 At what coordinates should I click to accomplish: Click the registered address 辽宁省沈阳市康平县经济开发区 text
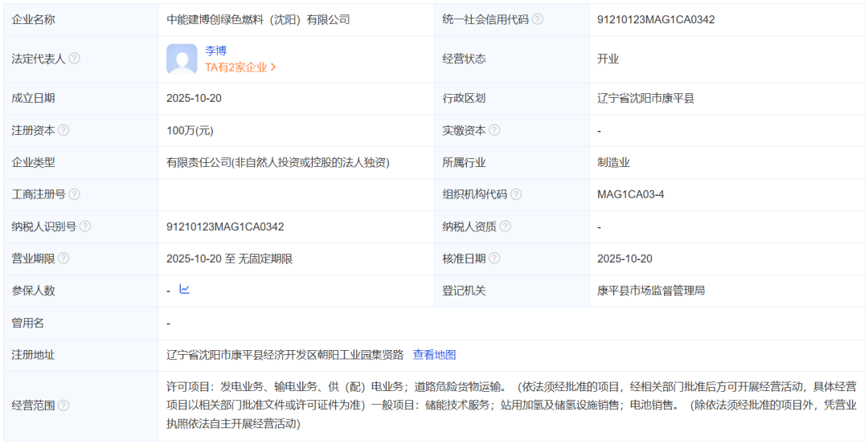[x=285, y=355]
